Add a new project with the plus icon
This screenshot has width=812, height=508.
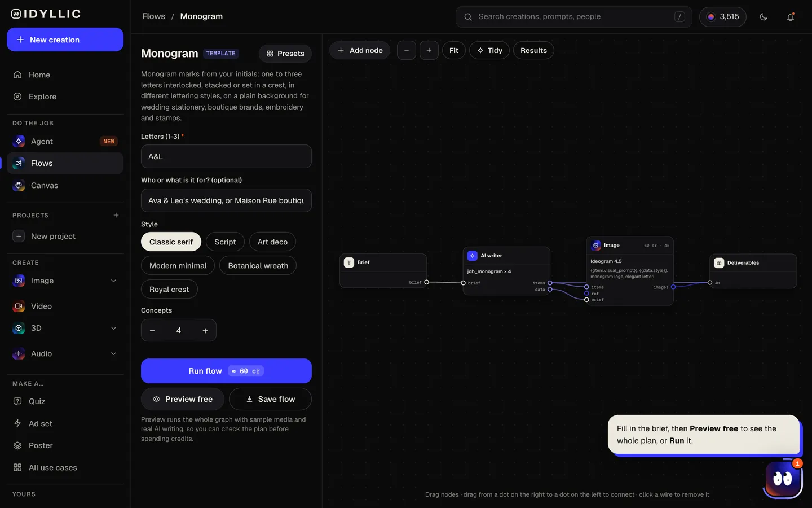click(116, 215)
